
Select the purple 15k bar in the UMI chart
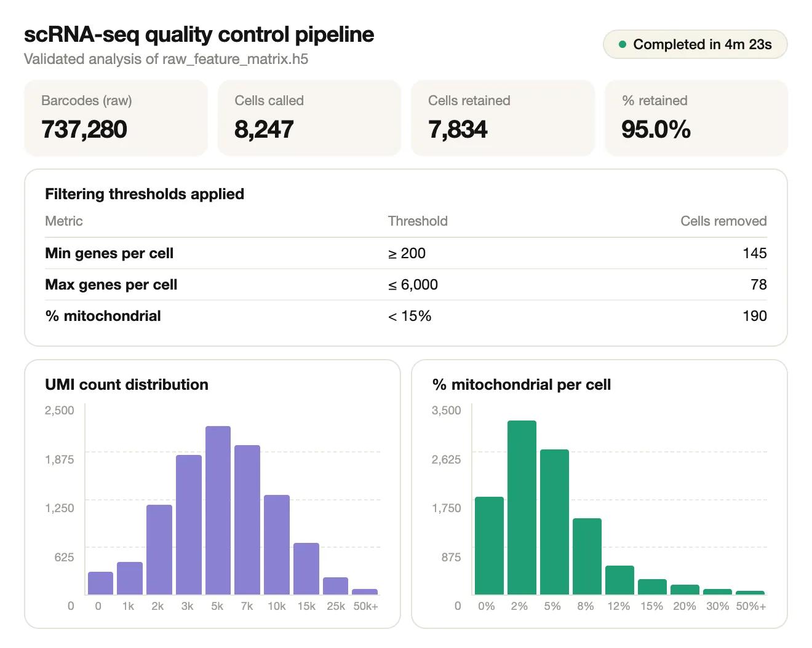coord(306,569)
